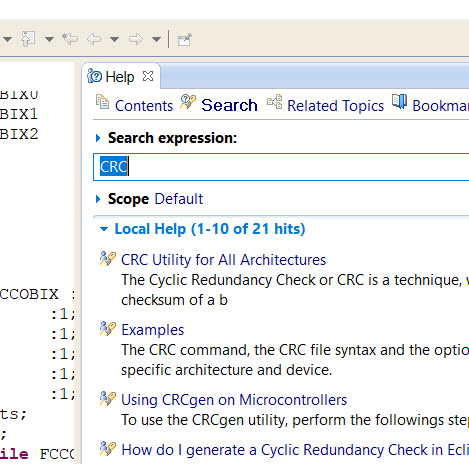
Task: Click the BIX2 line in the editor
Action: tap(19, 134)
